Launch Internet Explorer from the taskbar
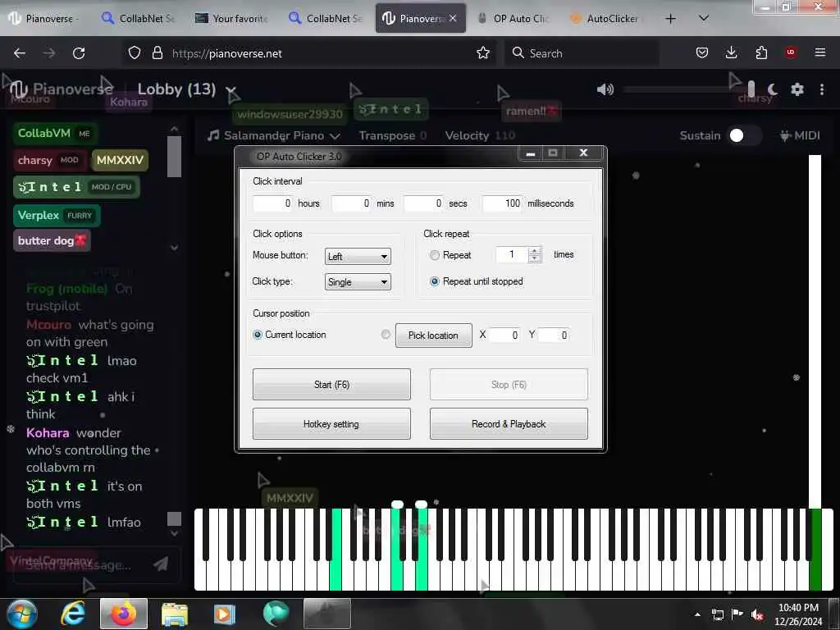The height and width of the screenshot is (630, 840). tap(73, 614)
